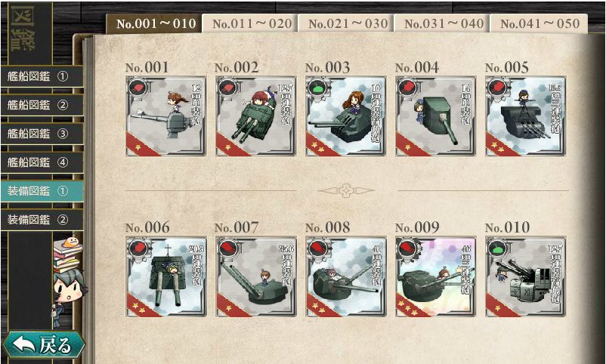606x364 pixels.
Task: Switch to the No.011～020 tab
Action: tap(249, 23)
